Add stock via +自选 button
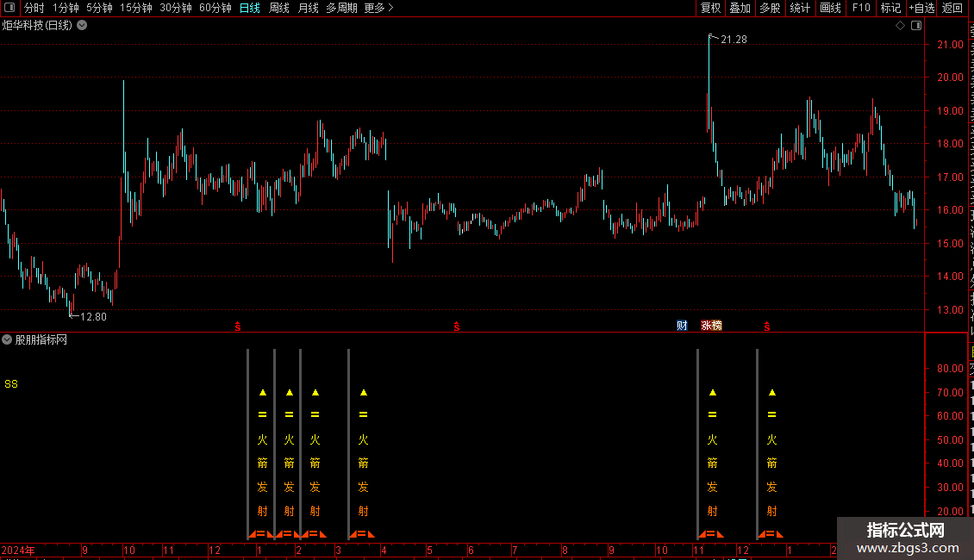 [x=921, y=8]
